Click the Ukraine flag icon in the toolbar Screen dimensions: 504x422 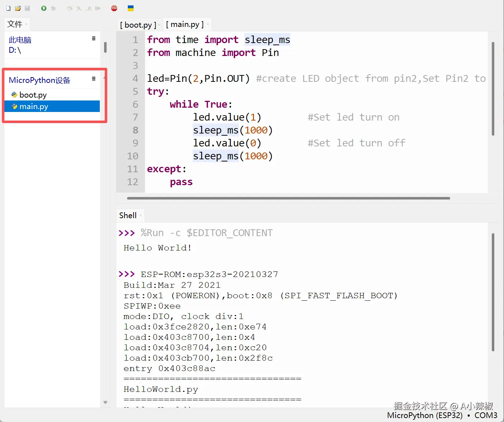[131, 8]
